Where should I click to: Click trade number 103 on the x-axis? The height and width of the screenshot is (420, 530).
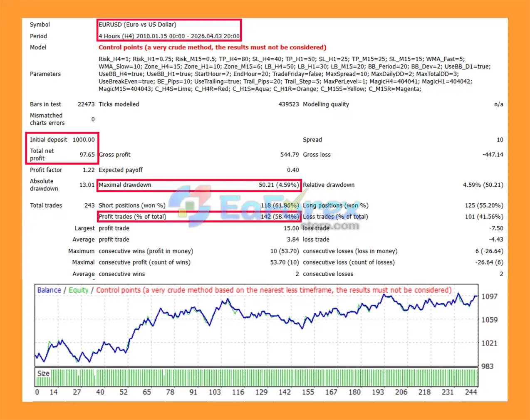pyautogui.click(x=215, y=392)
